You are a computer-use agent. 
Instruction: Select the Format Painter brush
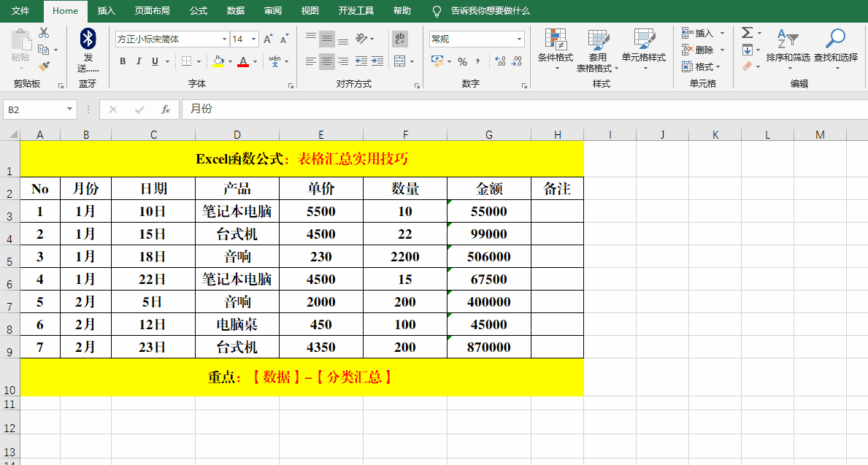44,66
